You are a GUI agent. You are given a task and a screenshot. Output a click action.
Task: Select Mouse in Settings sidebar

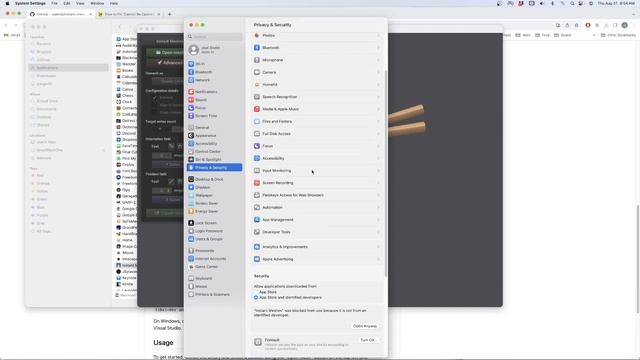214,287
